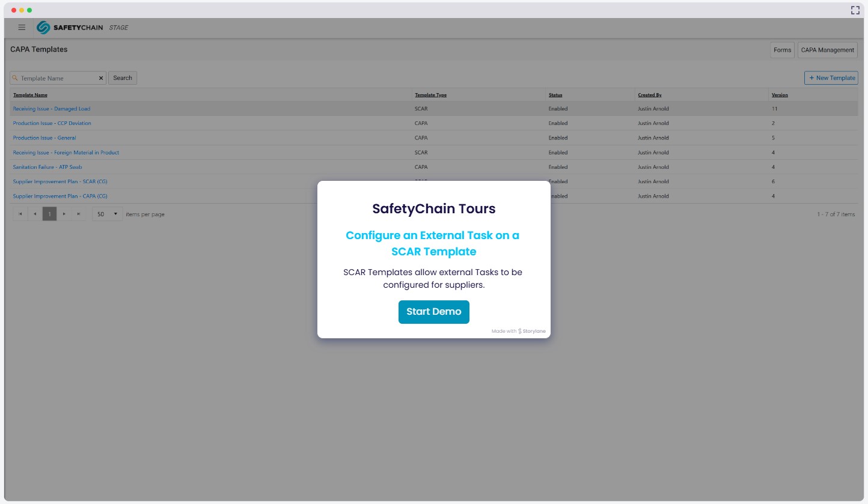
Task: Create a New Template
Action: pos(831,78)
